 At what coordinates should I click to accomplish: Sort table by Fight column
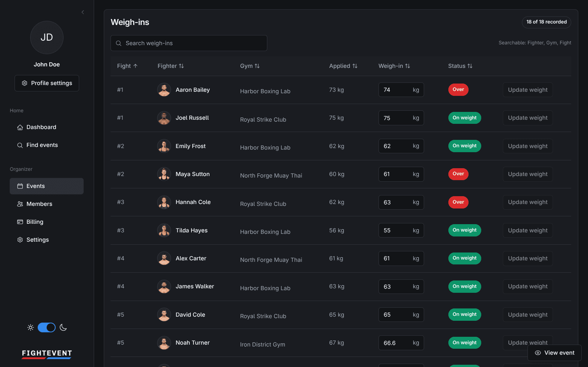coord(127,66)
